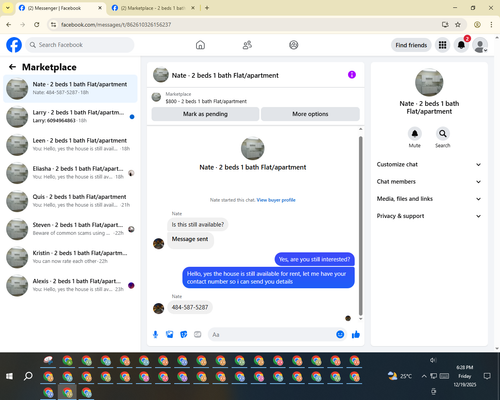
Task: Open a new browser tab
Action: click(x=207, y=8)
